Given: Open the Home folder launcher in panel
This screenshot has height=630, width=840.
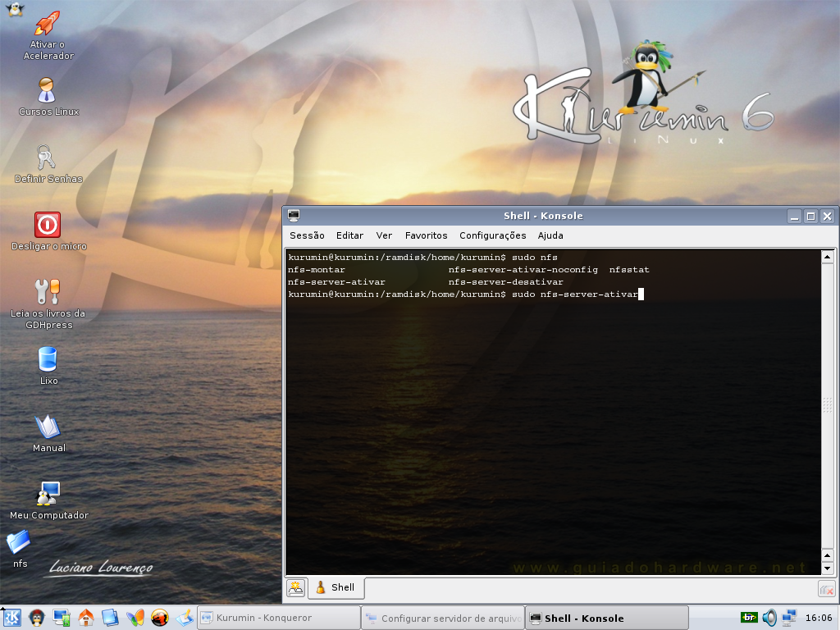Looking at the screenshot, I should (86, 618).
